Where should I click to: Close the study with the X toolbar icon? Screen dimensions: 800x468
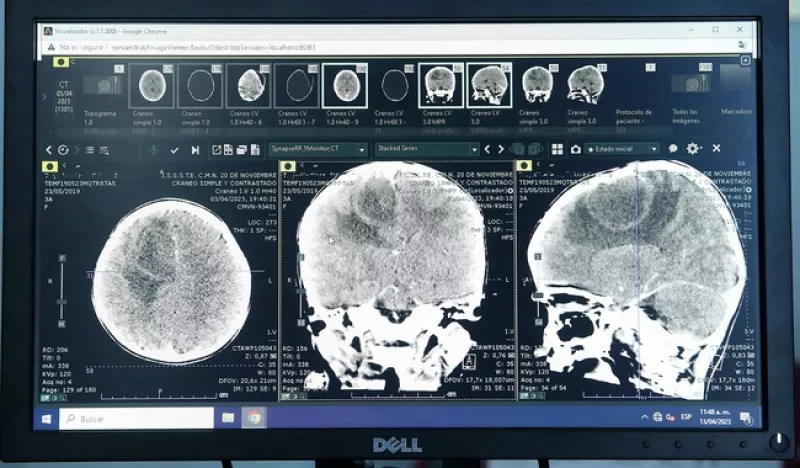pyautogui.click(x=716, y=149)
